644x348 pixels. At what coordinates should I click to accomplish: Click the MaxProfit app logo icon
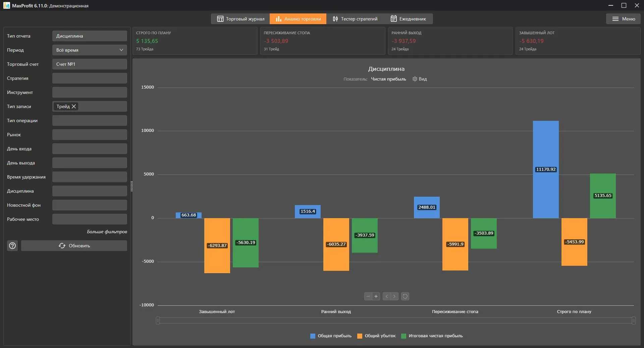7,5
